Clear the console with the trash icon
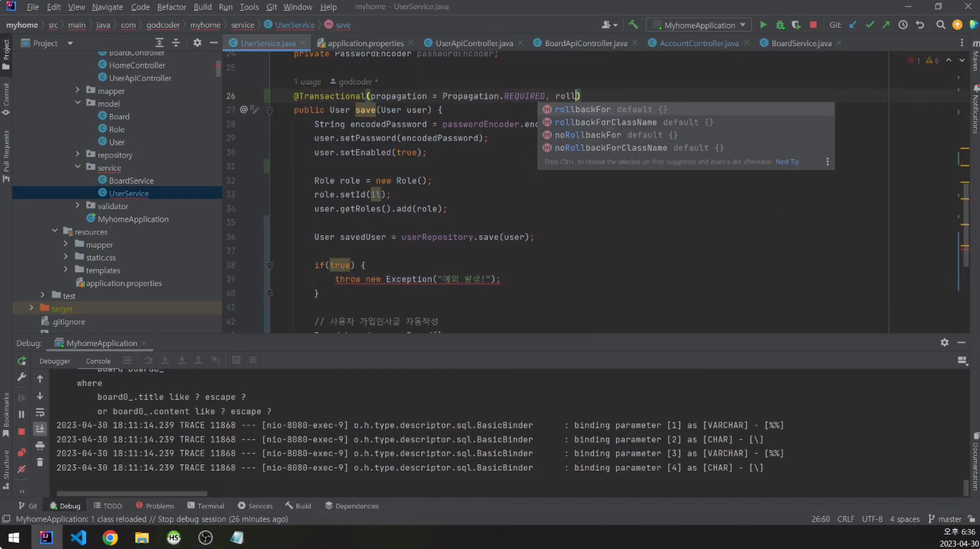The image size is (980, 549). (40, 461)
